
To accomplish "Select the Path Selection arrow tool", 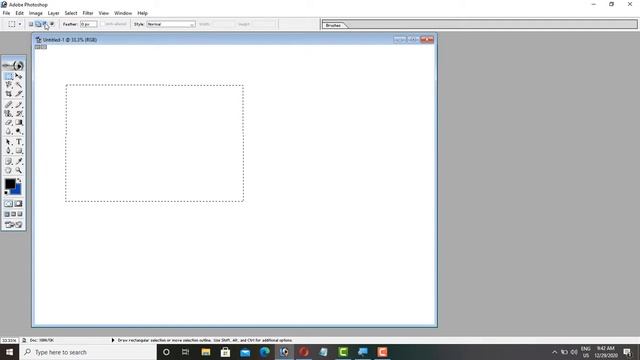I will [x=9, y=142].
